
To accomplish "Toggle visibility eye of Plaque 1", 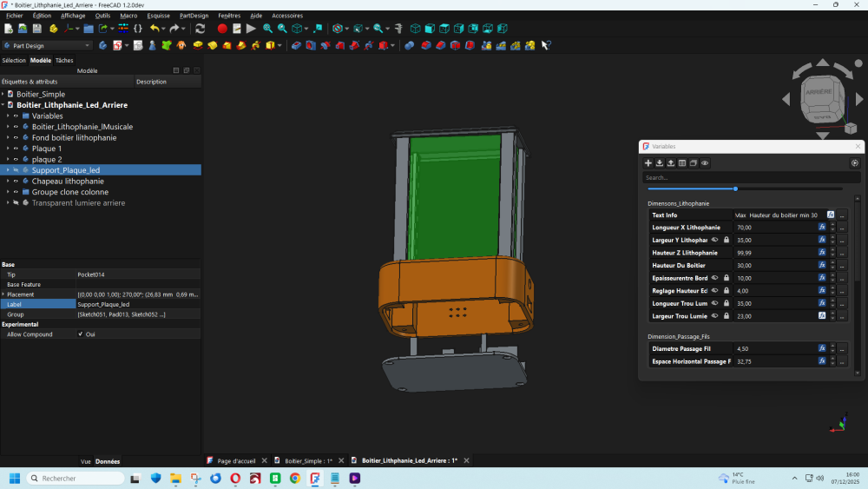I will pyautogui.click(x=16, y=149).
